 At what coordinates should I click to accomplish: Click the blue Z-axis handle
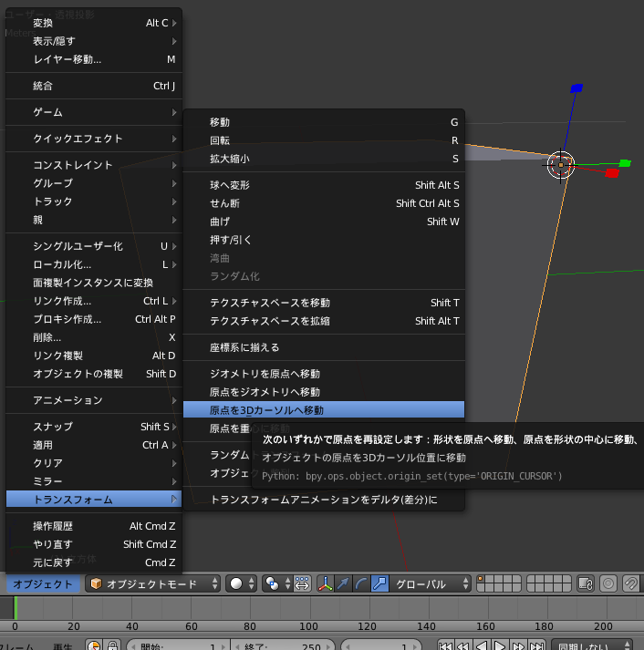[x=576, y=88]
